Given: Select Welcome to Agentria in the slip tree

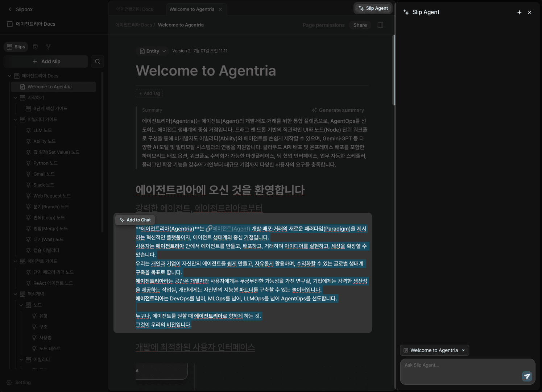Looking at the screenshot, I should (x=53, y=87).
